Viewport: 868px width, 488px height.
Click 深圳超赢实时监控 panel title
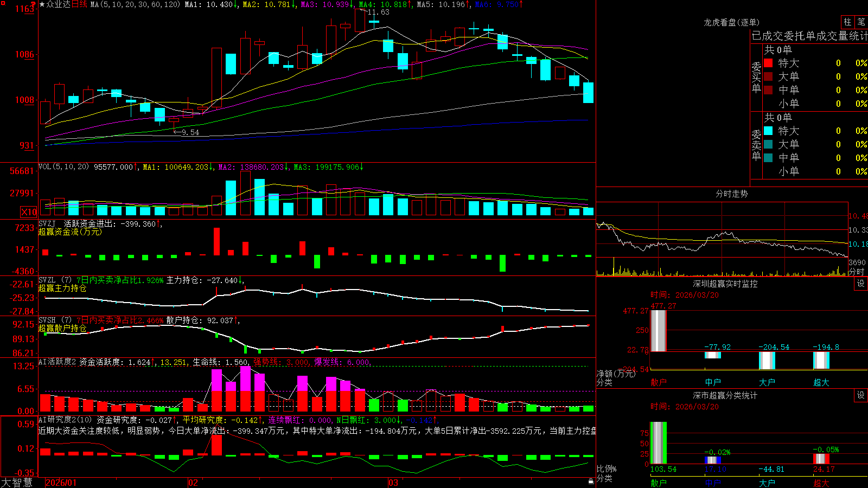(x=725, y=284)
